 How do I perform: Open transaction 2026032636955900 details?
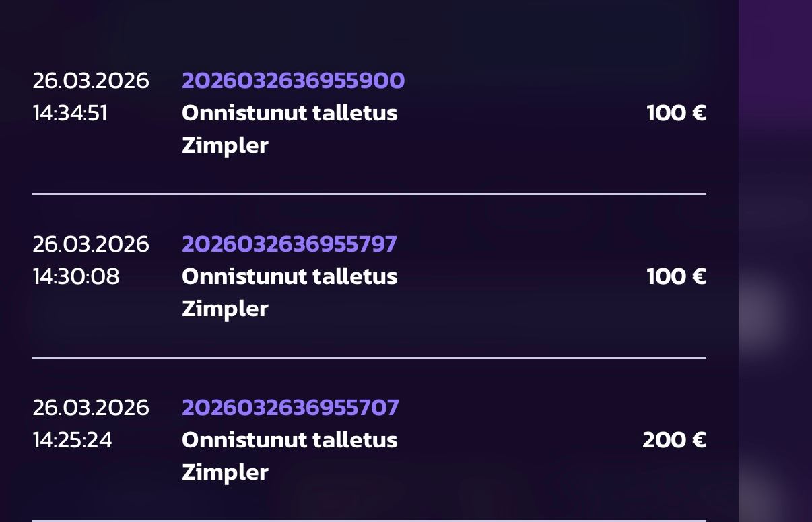pyautogui.click(x=293, y=81)
